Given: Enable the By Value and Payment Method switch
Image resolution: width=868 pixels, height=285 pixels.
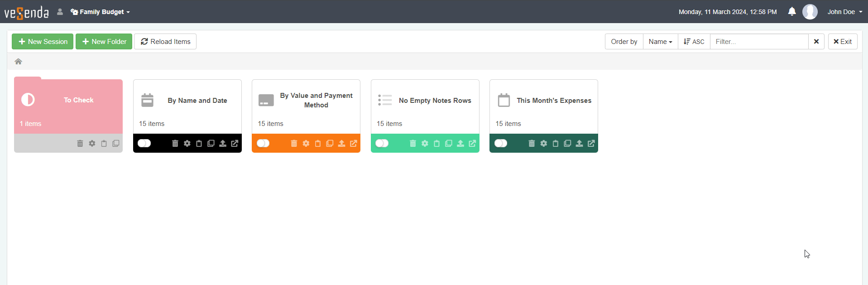Looking at the screenshot, I should coord(263,144).
